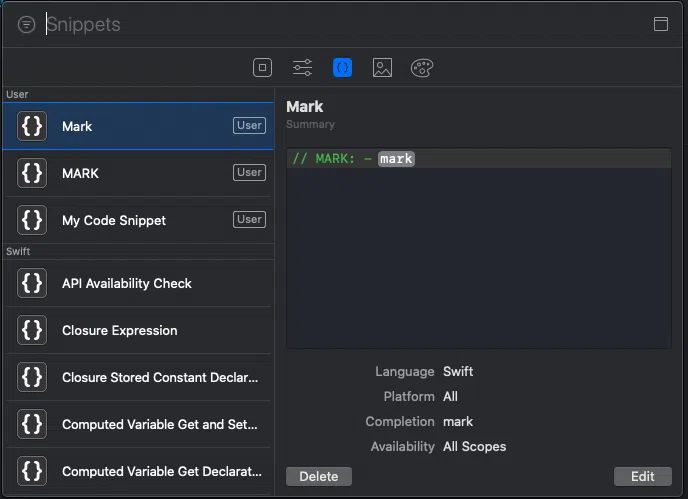Click the mark placeholder token in code

[x=396, y=158]
